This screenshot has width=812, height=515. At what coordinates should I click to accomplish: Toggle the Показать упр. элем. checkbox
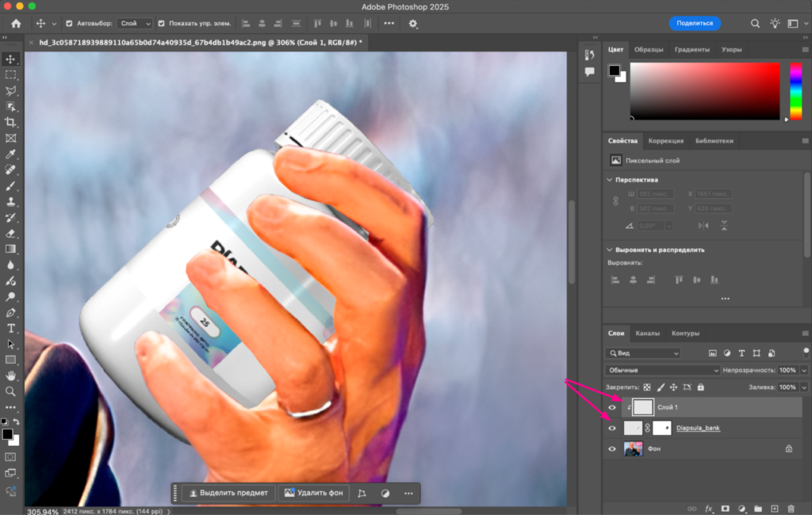tap(162, 24)
